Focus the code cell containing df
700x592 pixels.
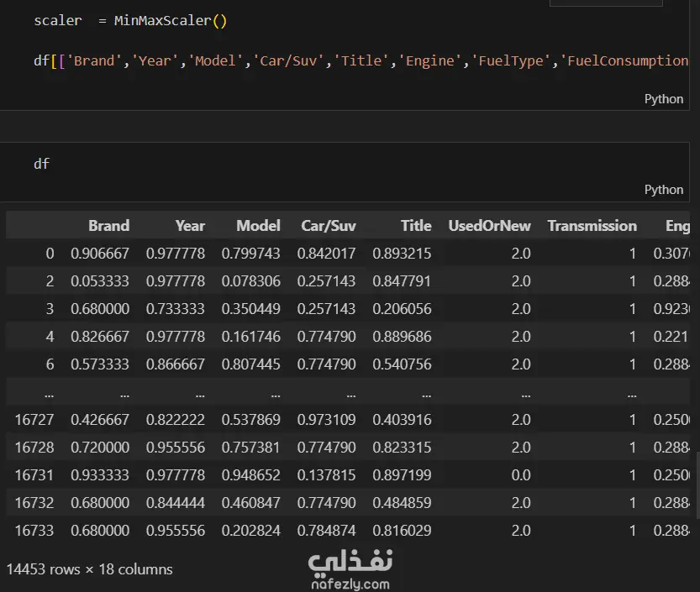(252, 165)
